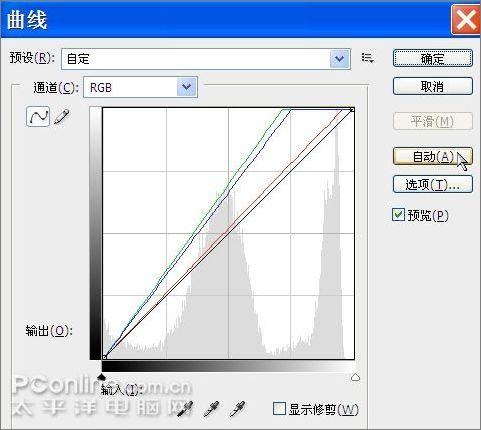Open the preset options menu icon
This screenshot has width=481, height=430.
click(x=368, y=58)
